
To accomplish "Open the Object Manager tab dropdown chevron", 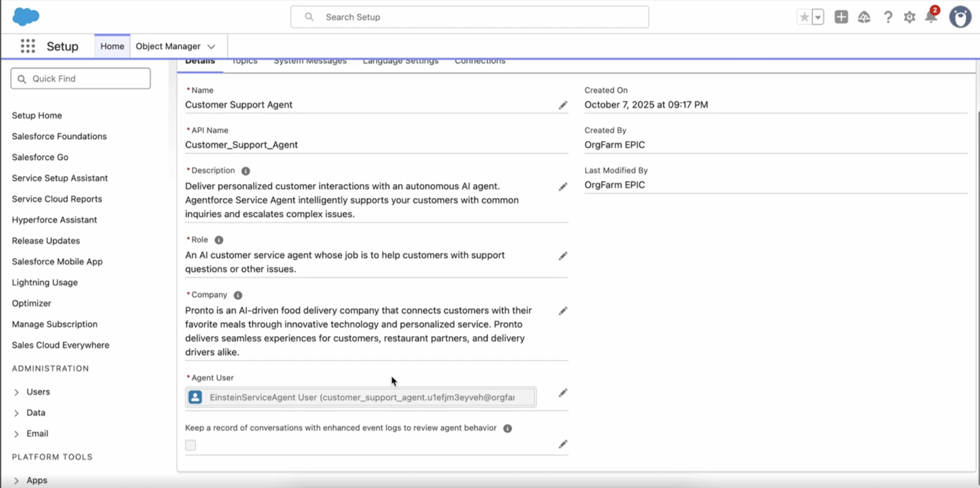I will click(211, 47).
